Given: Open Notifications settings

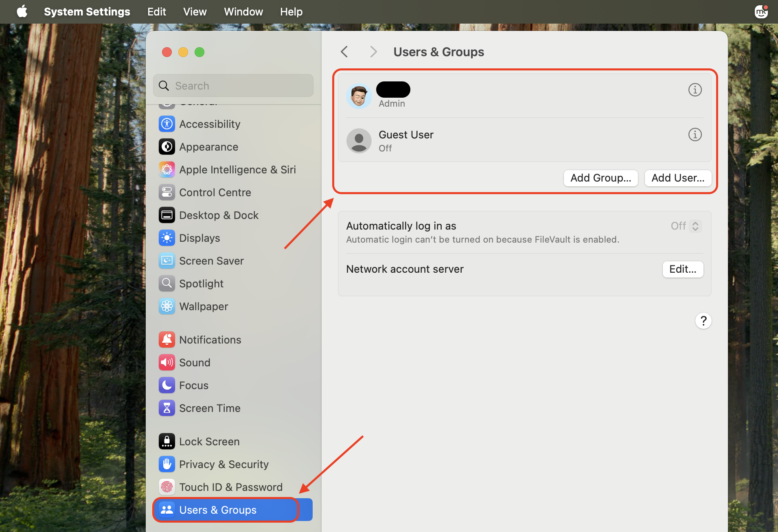Looking at the screenshot, I should pos(210,339).
